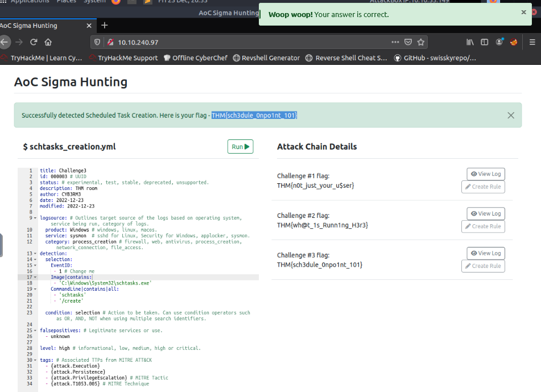Go to the browser home page icon

tap(48, 42)
